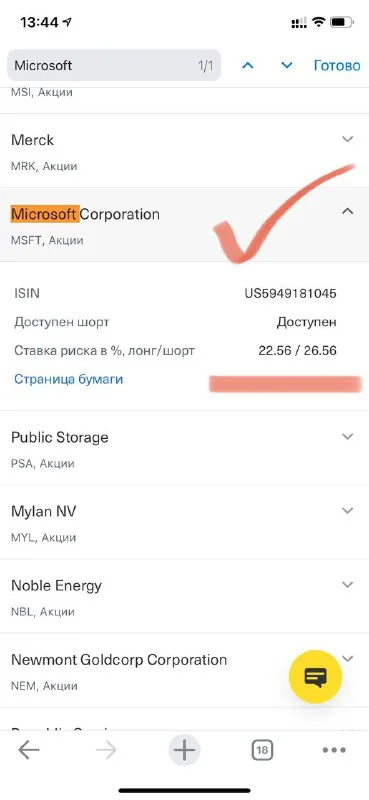Open new tab with plus button
This screenshot has width=369, height=800.
coord(184,750)
